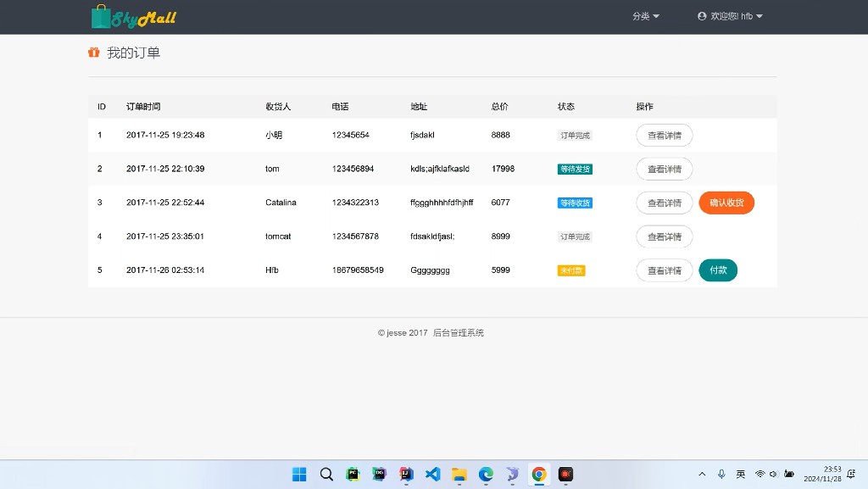Show hidden system tray icons

pyautogui.click(x=702, y=474)
